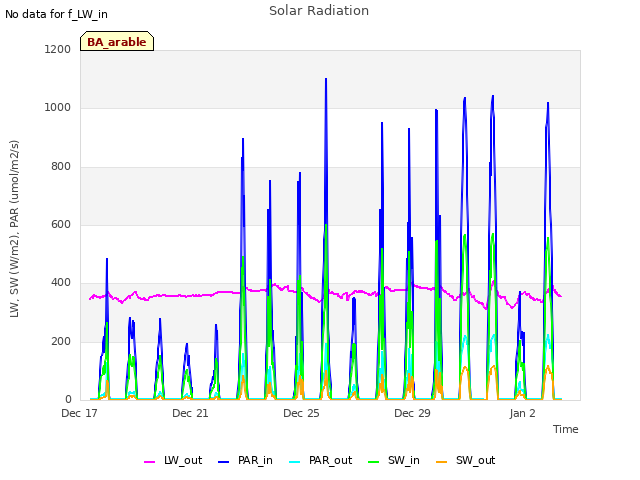640x480 pixels.
Task: Click the 200 y-axis tick label
Action: [61, 341]
